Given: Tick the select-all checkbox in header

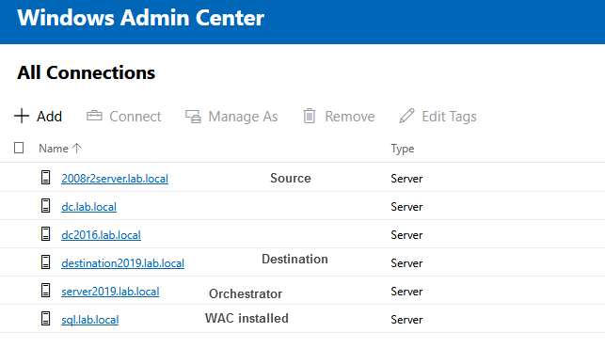Looking at the screenshot, I should tap(19, 148).
